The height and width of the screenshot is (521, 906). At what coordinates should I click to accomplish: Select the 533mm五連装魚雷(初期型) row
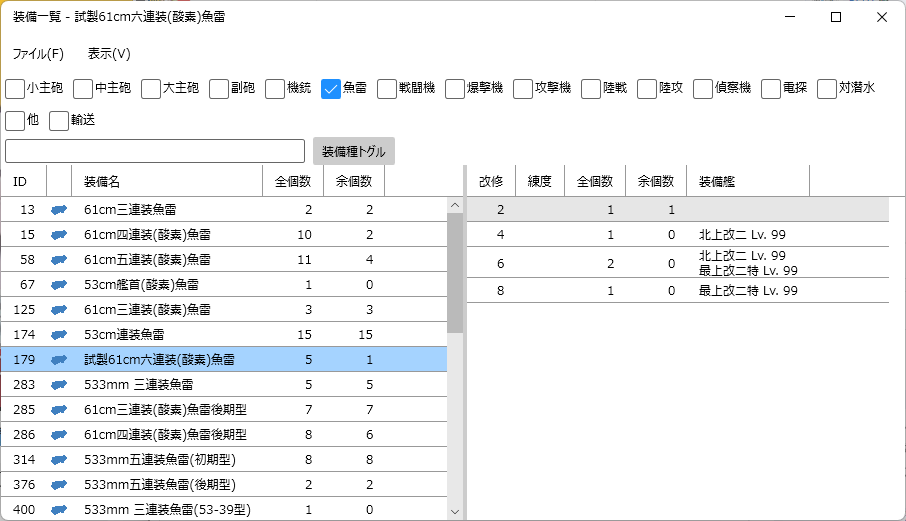pyautogui.click(x=224, y=460)
